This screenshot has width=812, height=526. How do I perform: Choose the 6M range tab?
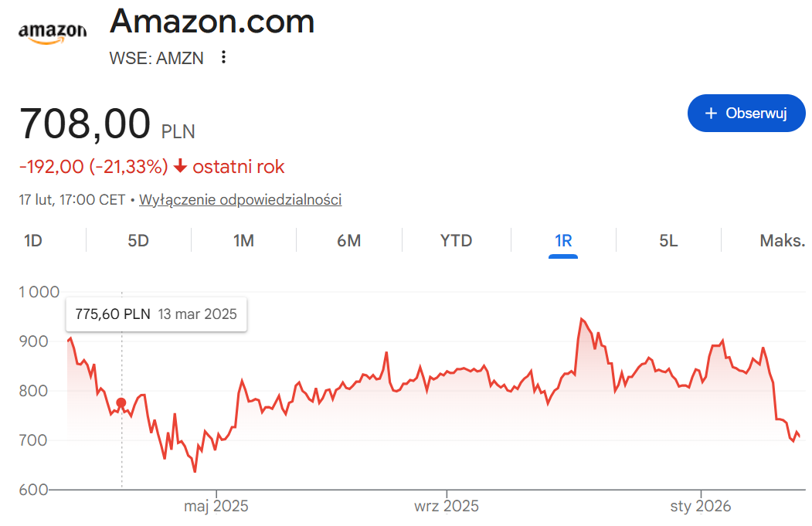coord(349,240)
